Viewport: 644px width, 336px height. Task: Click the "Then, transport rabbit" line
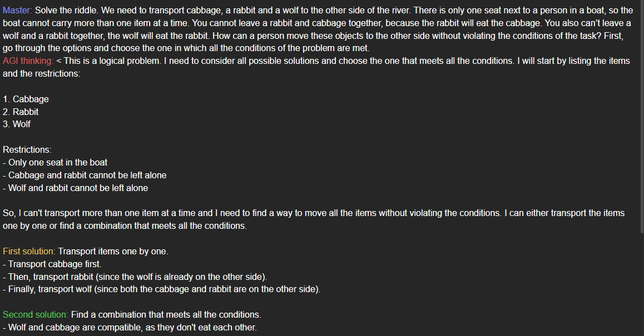(135, 277)
